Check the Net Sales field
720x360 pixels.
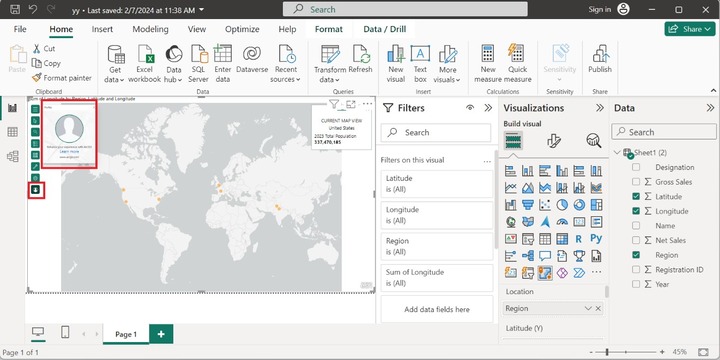coord(636,240)
